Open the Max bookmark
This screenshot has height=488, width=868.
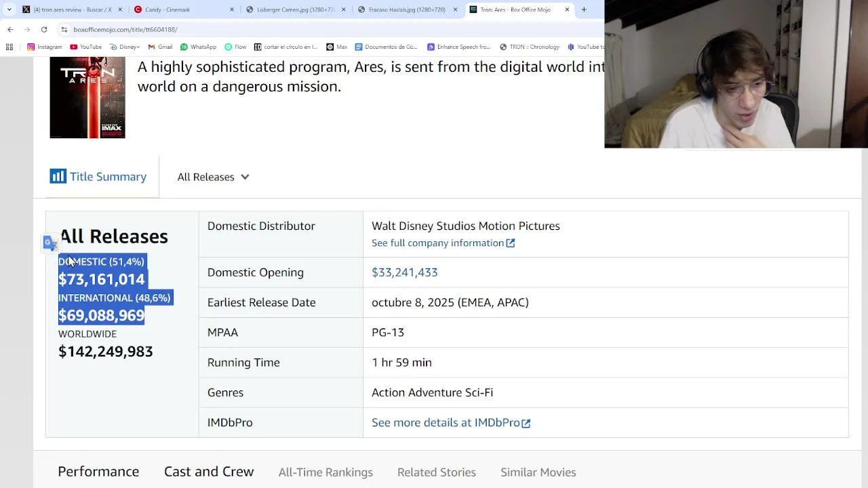(x=336, y=47)
